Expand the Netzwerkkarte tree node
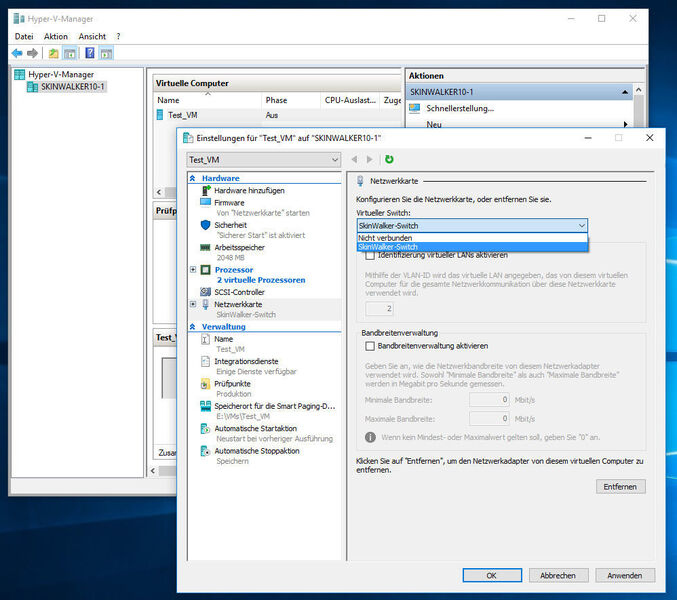Viewport: 677px width, 600px height. (x=193, y=304)
